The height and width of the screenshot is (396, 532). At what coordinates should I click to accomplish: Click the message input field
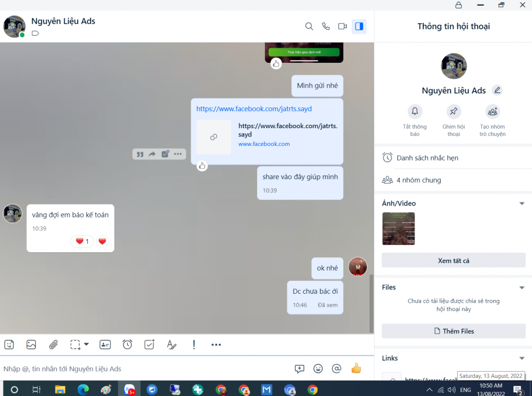point(145,369)
